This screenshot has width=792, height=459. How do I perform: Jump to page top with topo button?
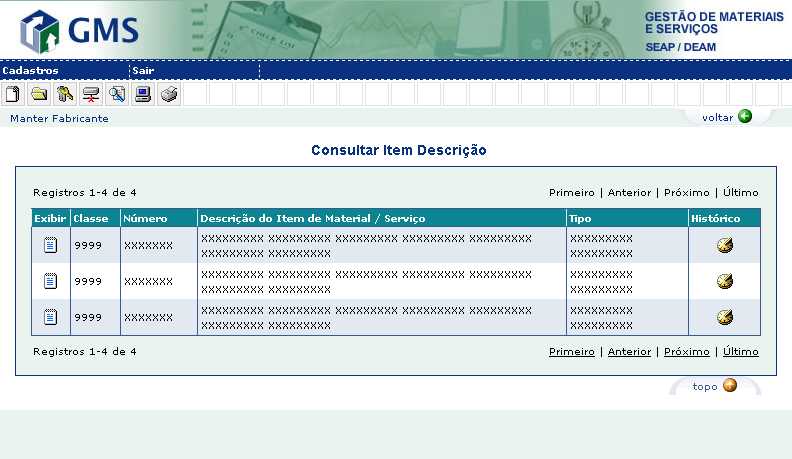pyautogui.click(x=714, y=386)
